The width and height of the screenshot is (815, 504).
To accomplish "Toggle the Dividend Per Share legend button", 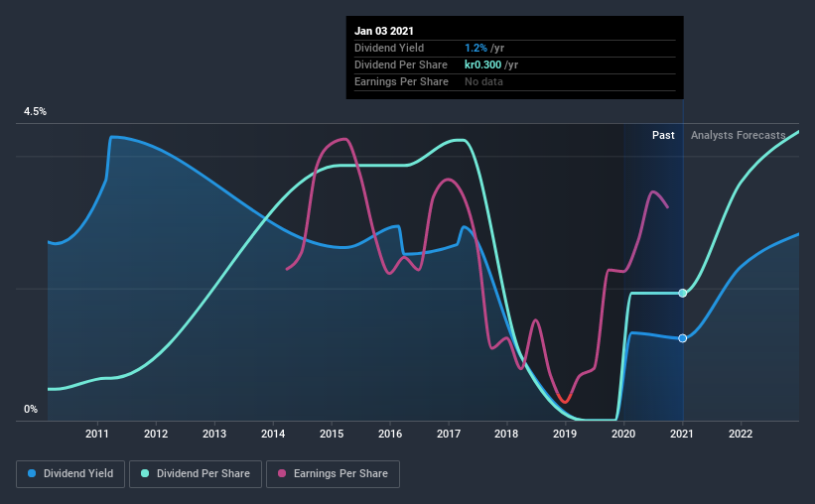I will pos(196,474).
